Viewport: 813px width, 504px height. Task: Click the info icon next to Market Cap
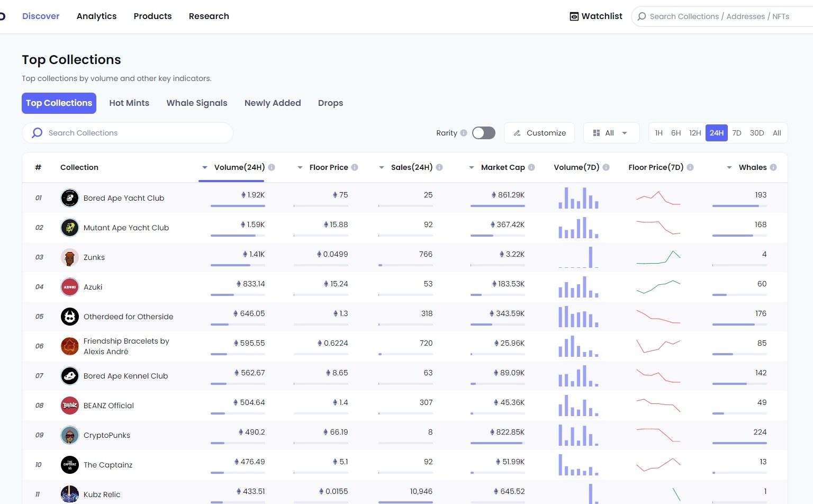coord(531,167)
